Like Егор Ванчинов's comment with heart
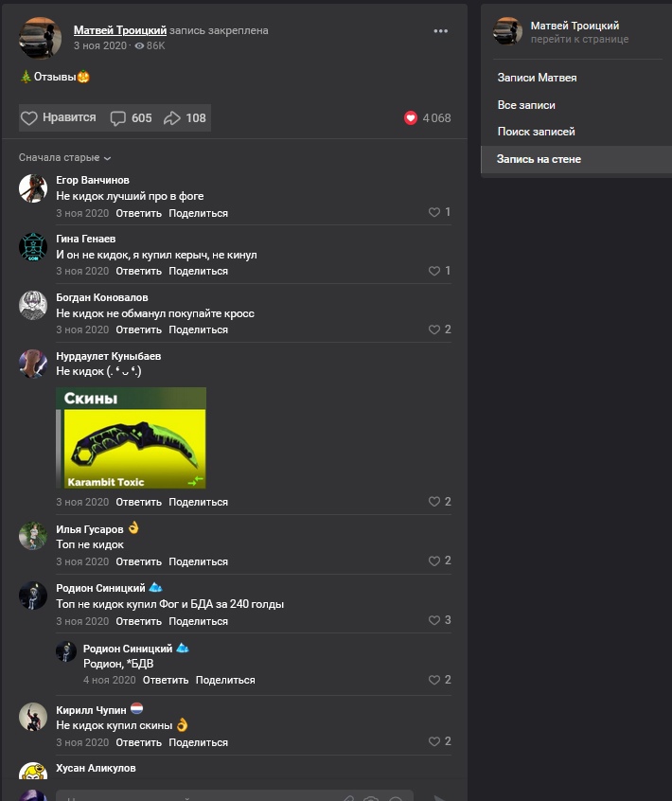Image resolution: width=672 pixels, height=801 pixels. coord(434,213)
